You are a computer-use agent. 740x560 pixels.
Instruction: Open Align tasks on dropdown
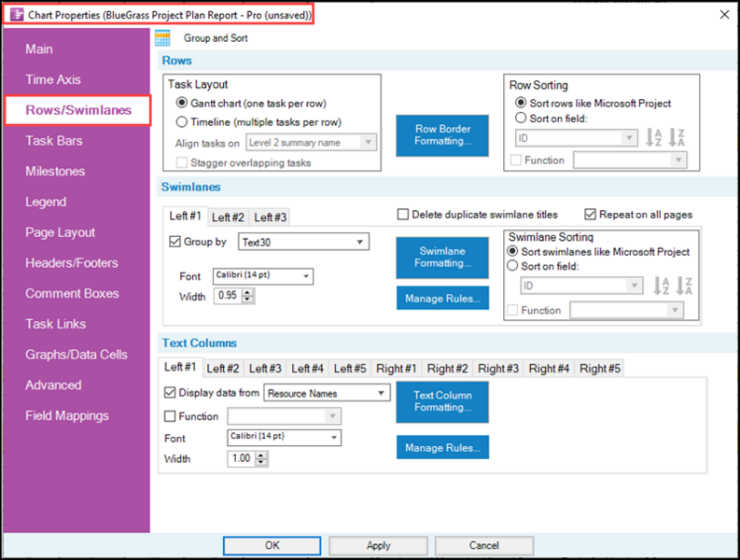312,142
